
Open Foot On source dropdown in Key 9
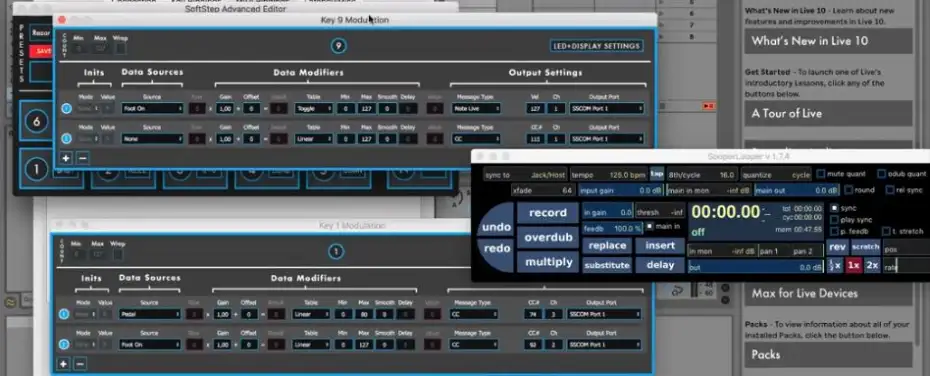[x=152, y=109]
